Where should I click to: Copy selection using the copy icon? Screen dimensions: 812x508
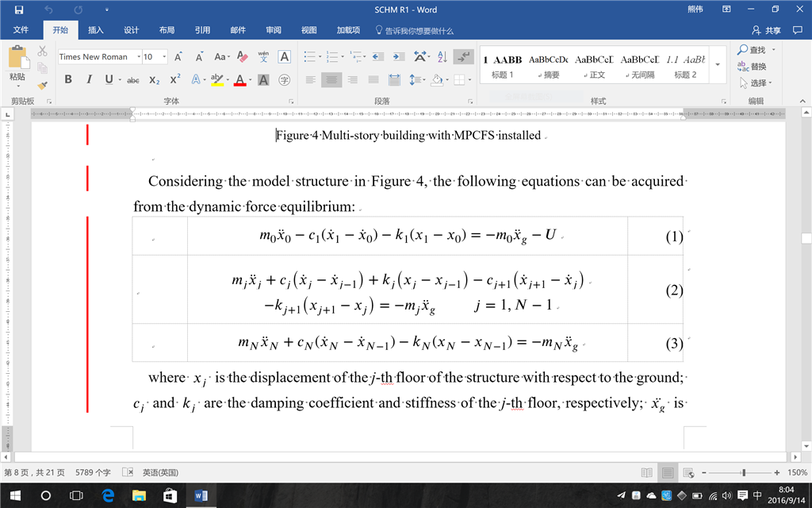[x=43, y=68]
